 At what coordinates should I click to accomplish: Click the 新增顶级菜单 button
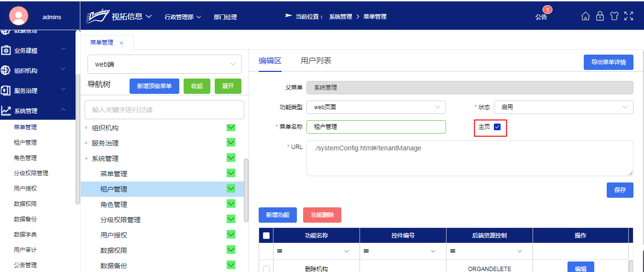pyautogui.click(x=154, y=86)
